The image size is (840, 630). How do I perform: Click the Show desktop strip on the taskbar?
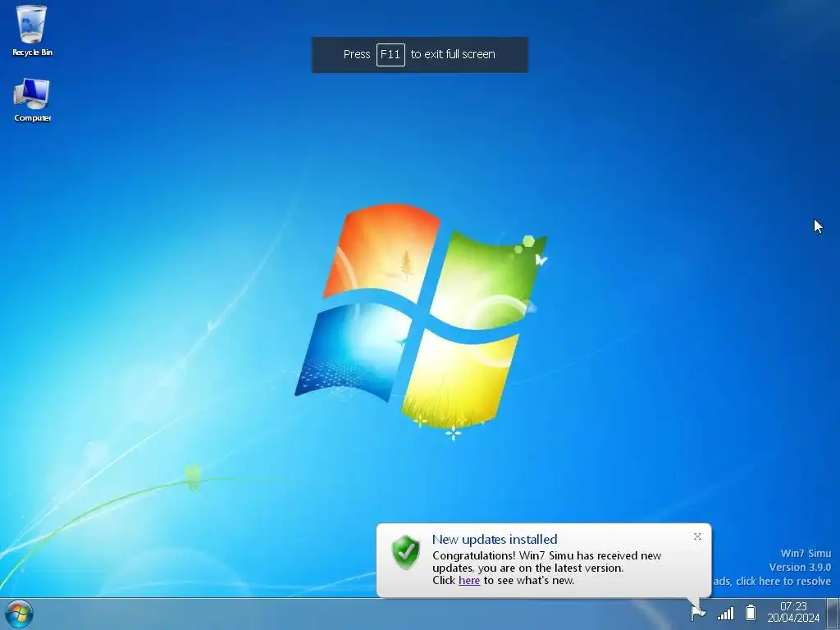click(x=833, y=614)
